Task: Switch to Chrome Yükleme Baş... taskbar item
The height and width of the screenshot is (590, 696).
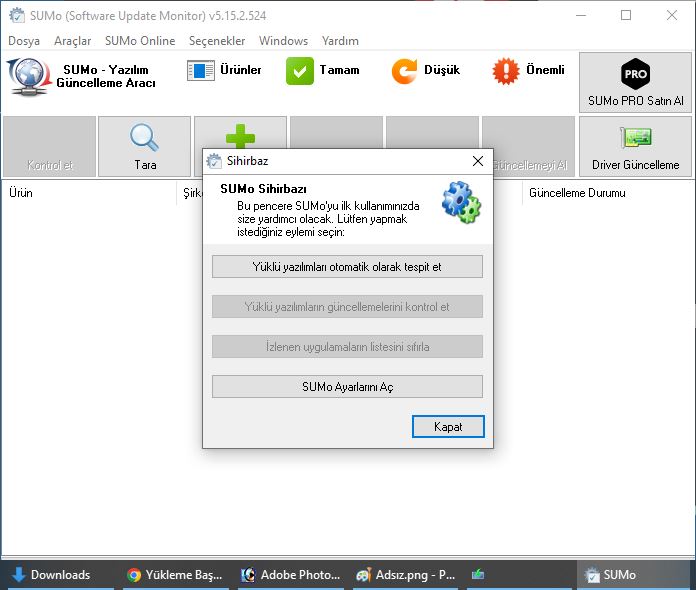Action: (175, 575)
